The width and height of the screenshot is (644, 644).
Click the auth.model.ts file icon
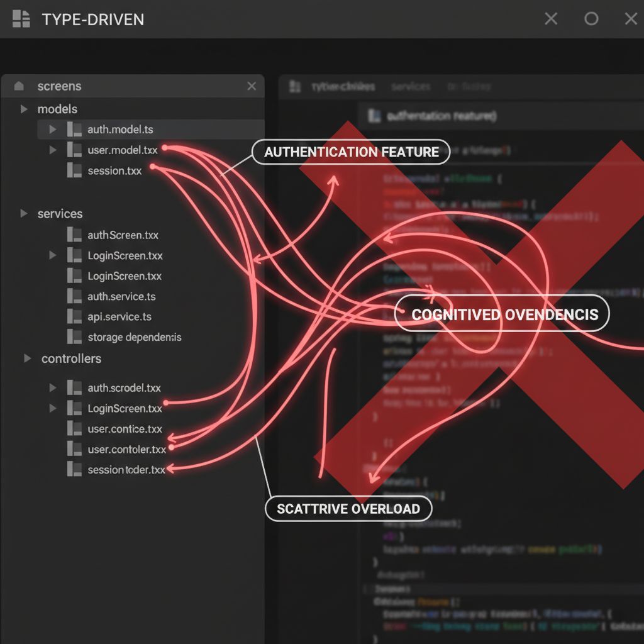[74, 130]
